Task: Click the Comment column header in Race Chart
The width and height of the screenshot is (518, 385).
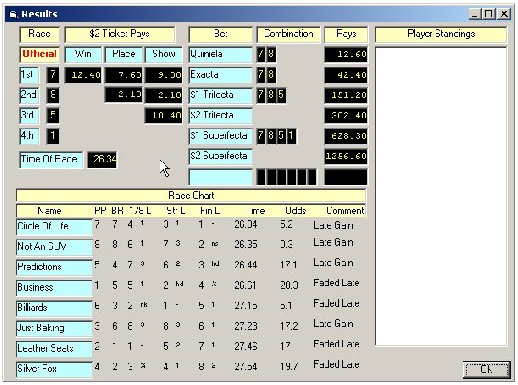Action: point(345,211)
